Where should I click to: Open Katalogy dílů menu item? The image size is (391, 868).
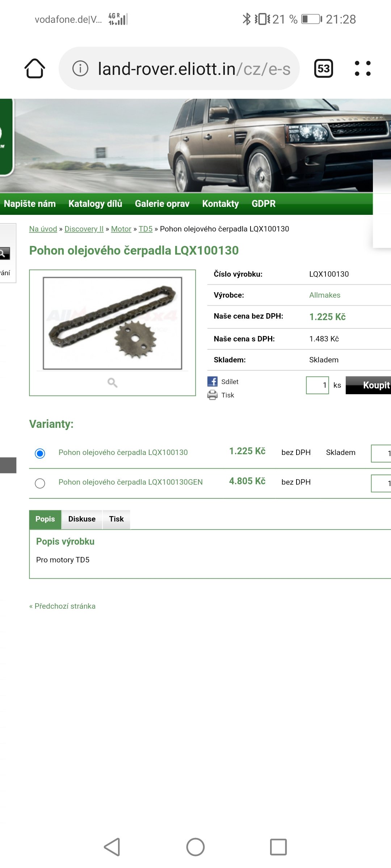(95, 204)
